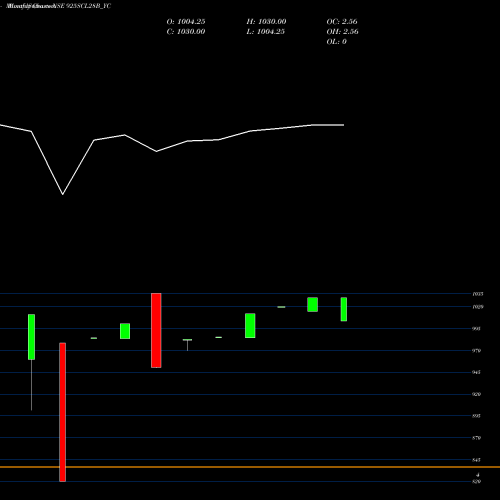500x500 pixels.
Task: Select the low value L: 1004.25
Action: coord(265,32)
